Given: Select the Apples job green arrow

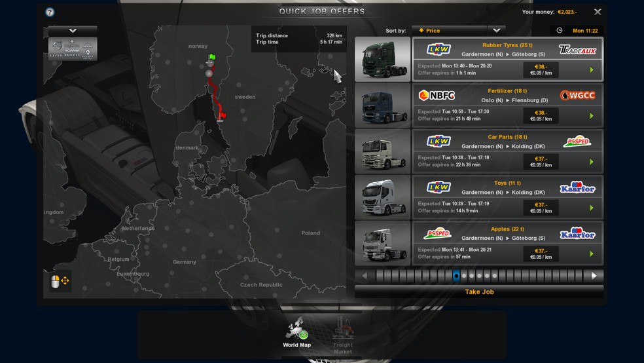Looking at the screenshot, I should point(591,254).
